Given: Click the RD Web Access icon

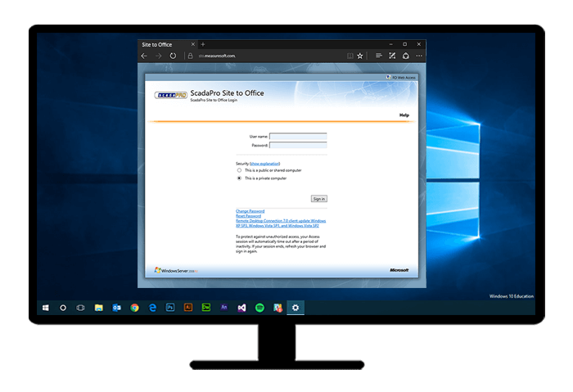Looking at the screenshot, I should point(389,78).
